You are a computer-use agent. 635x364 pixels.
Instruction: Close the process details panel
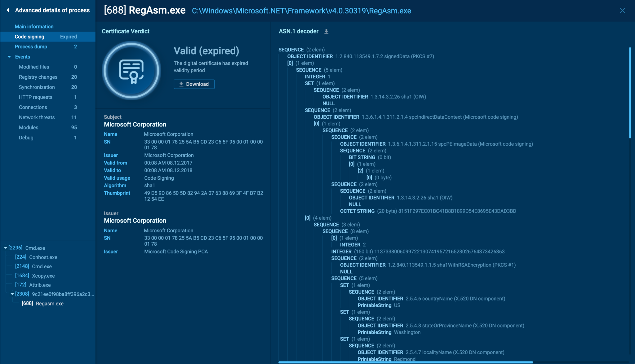tap(622, 11)
